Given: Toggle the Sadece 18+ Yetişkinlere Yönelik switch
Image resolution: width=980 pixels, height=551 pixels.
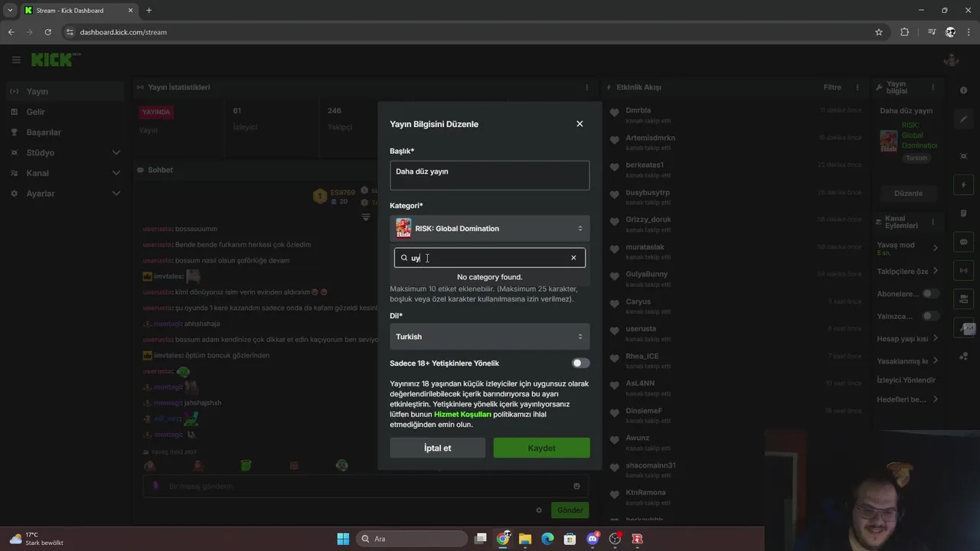Looking at the screenshot, I should coord(580,364).
